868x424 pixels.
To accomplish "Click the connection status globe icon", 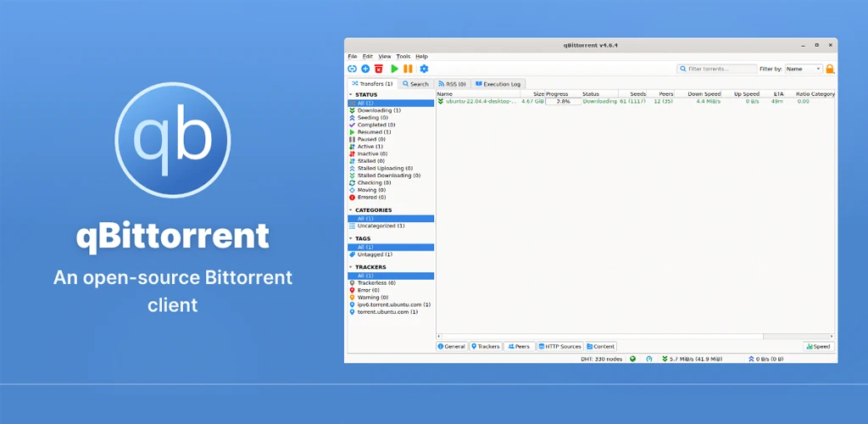I will click(632, 359).
